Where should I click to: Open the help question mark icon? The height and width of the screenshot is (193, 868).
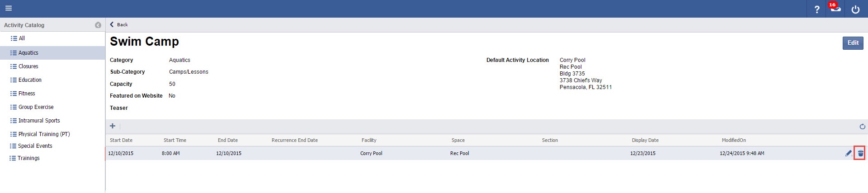click(x=816, y=9)
